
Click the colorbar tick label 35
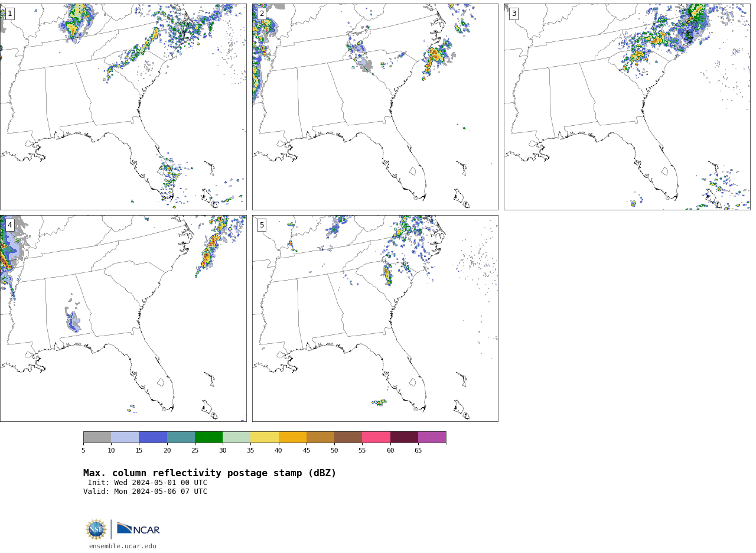(250, 451)
